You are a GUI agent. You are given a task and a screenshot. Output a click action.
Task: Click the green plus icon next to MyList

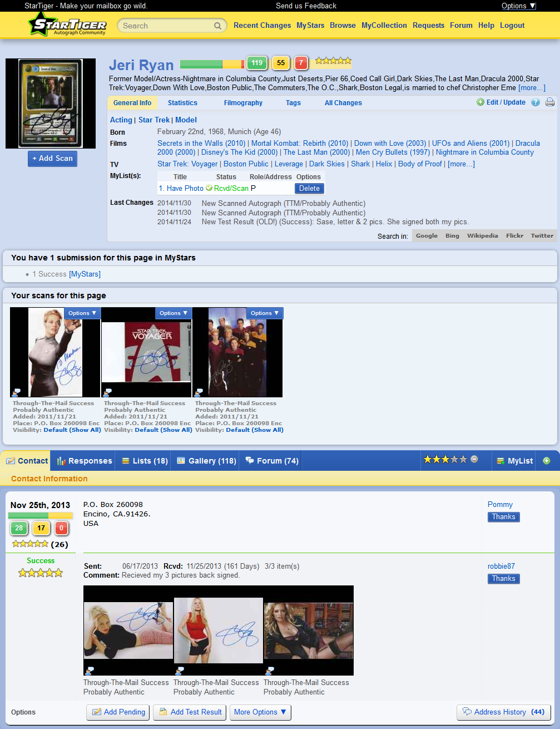[547, 461]
